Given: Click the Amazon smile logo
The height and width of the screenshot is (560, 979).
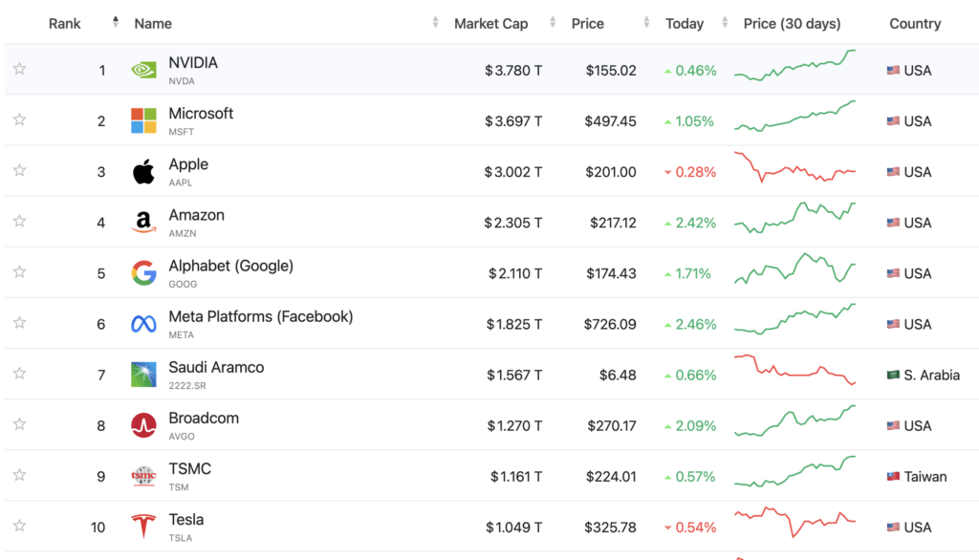Looking at the screenshot, I should tap(142, 222).
